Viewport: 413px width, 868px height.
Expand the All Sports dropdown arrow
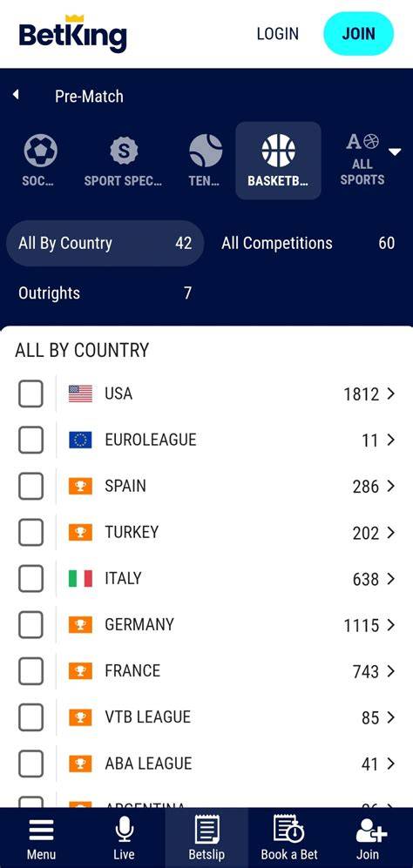395,151
